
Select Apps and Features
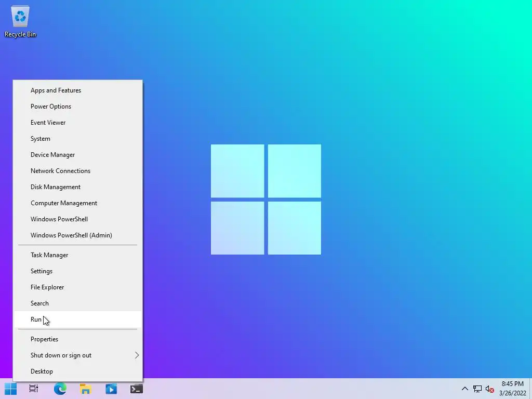click(x=78, y=90)
